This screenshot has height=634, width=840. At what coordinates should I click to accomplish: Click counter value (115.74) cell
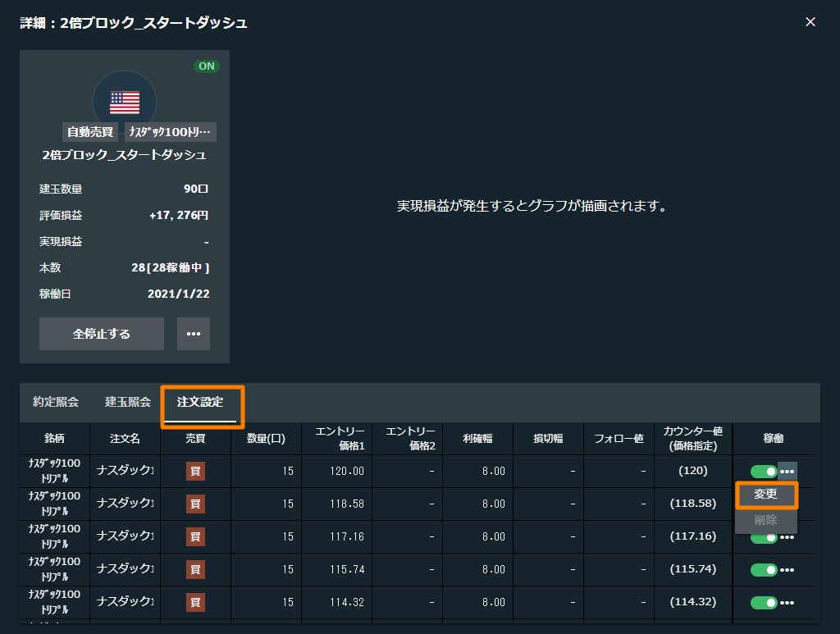tap(692, 568)
